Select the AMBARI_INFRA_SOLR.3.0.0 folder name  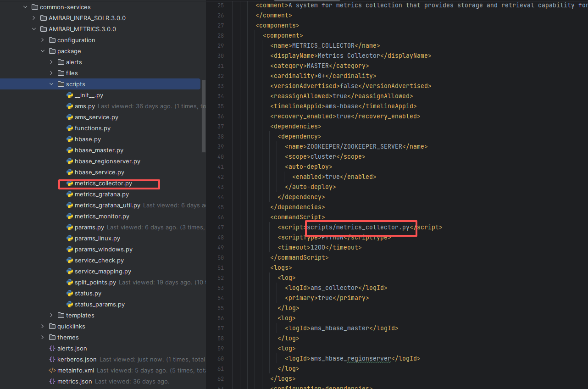[87, 18]
